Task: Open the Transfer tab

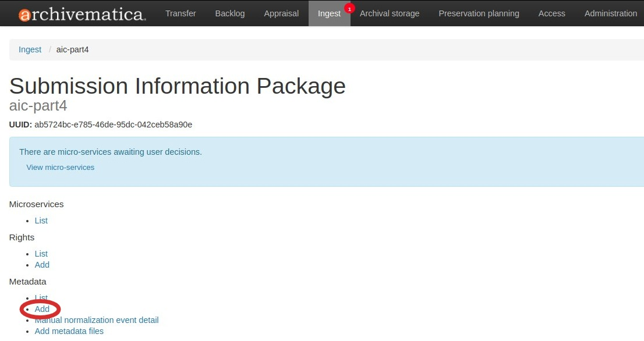Action: coord(181,13)
